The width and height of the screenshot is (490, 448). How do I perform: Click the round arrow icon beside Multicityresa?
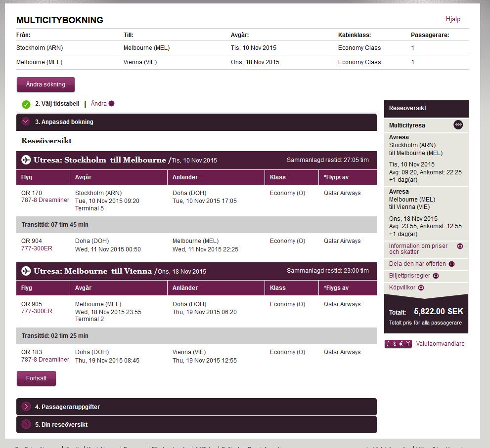[458, 125]
